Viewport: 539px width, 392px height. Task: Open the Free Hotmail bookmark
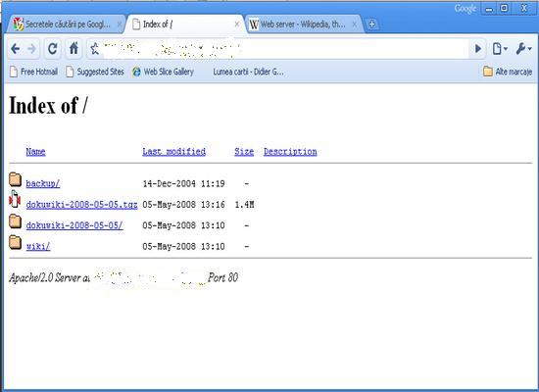point(33,72)
